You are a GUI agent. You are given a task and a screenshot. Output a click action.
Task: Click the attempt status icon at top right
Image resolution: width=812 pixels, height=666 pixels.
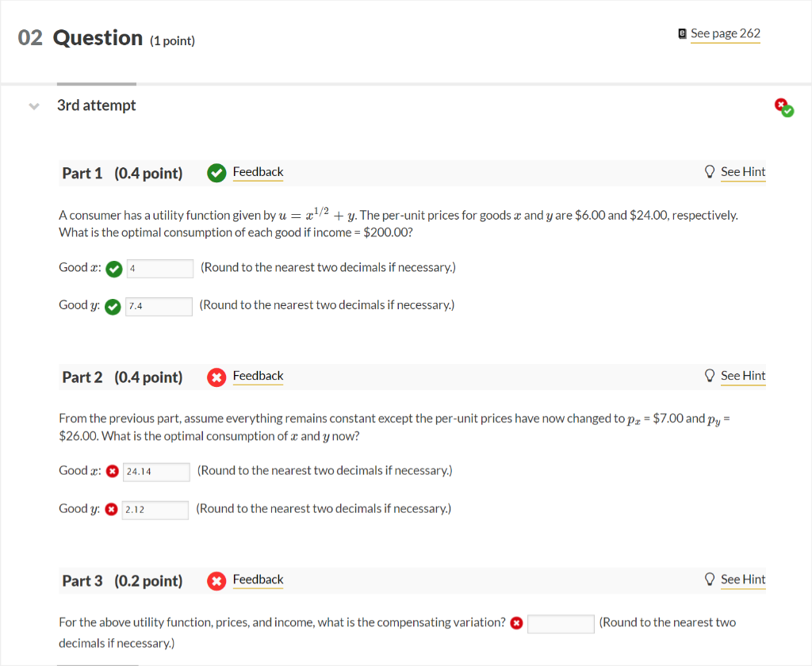(783, 107)
